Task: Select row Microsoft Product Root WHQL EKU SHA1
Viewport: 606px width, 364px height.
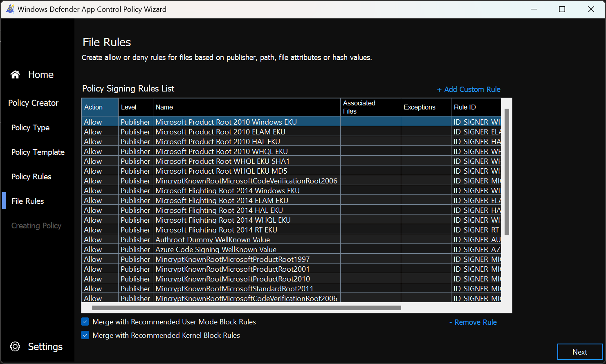Action: tap(291, 161)
